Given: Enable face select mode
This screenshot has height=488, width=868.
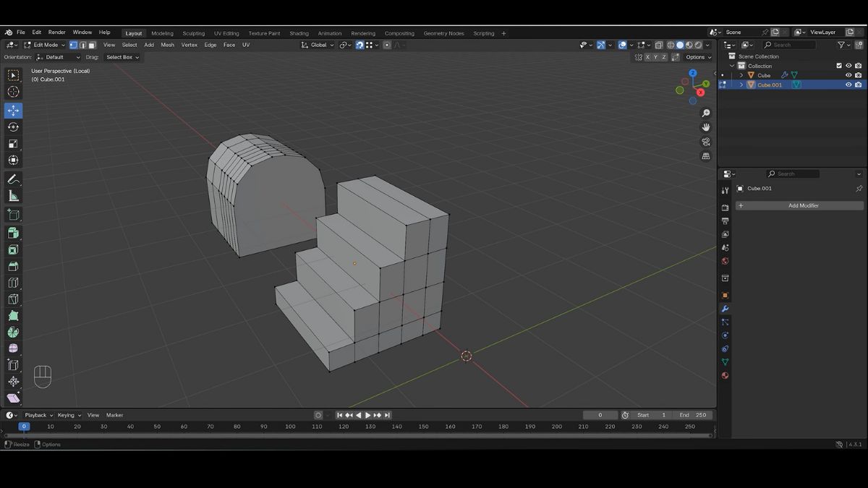Looking at the screenshot, I should [92, 45].
